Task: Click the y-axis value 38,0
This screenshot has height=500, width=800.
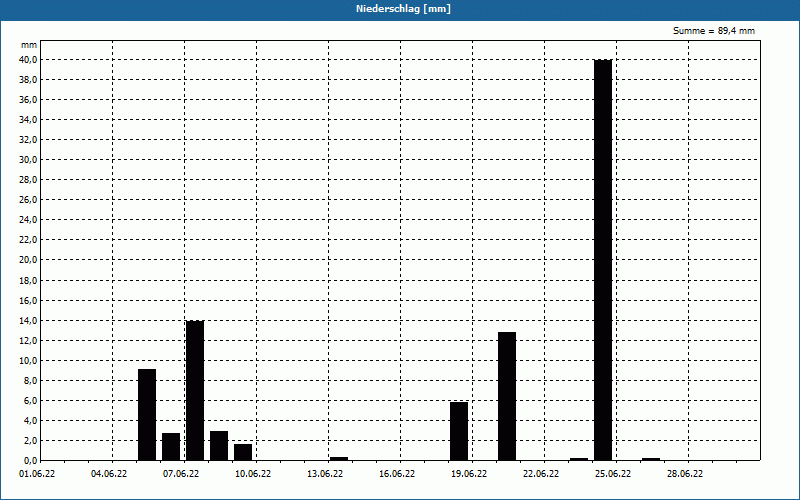Action: pos(29,80)
